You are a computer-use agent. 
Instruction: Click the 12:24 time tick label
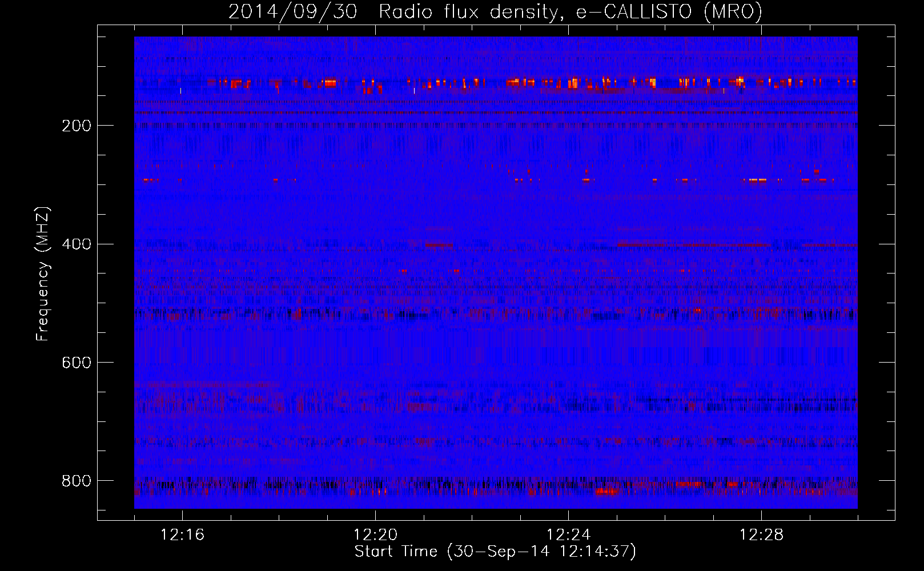(568, 535)
